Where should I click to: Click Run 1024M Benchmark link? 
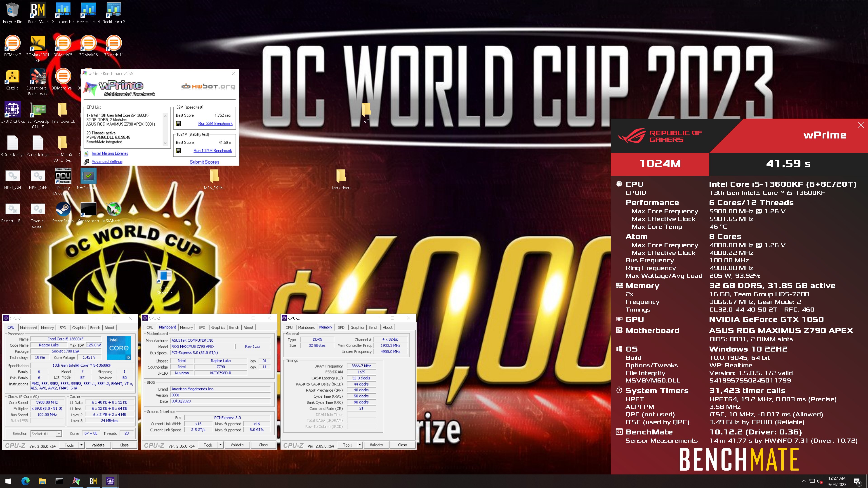click(213, 150)
